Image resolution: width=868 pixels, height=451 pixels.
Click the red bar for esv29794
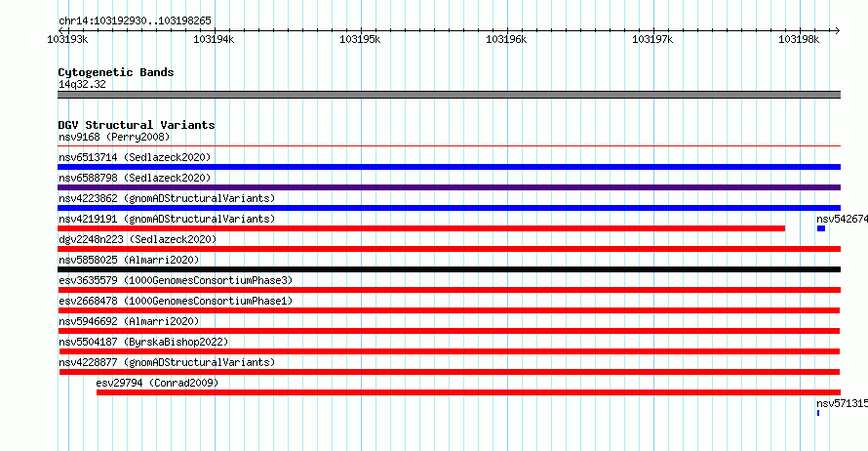(468, 392)
